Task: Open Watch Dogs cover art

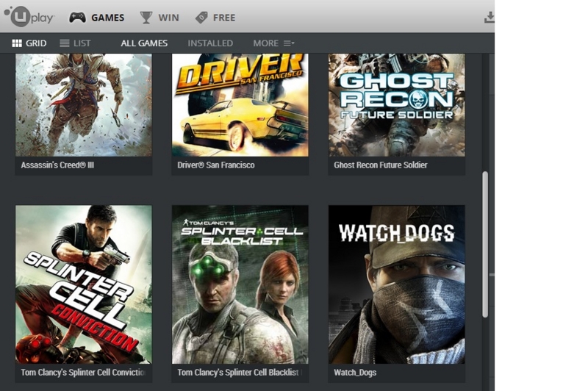Action: click(x=397, y=284)
